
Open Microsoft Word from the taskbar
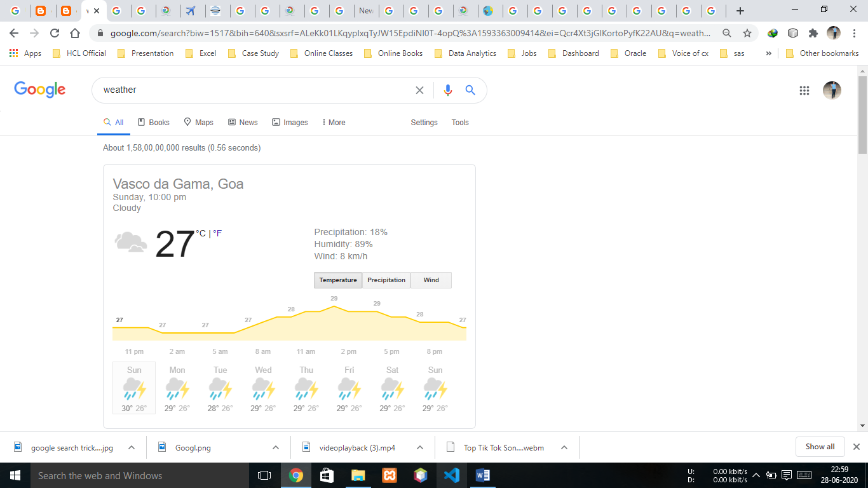pos(482,475)
